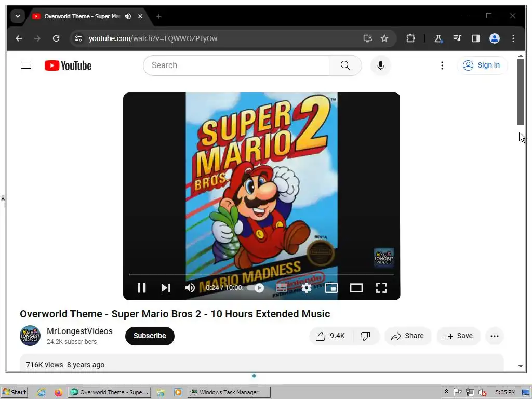Click the 5:05 PM clock
The image size is (532, 399).
pyautogui.click(x=505, y=392)
